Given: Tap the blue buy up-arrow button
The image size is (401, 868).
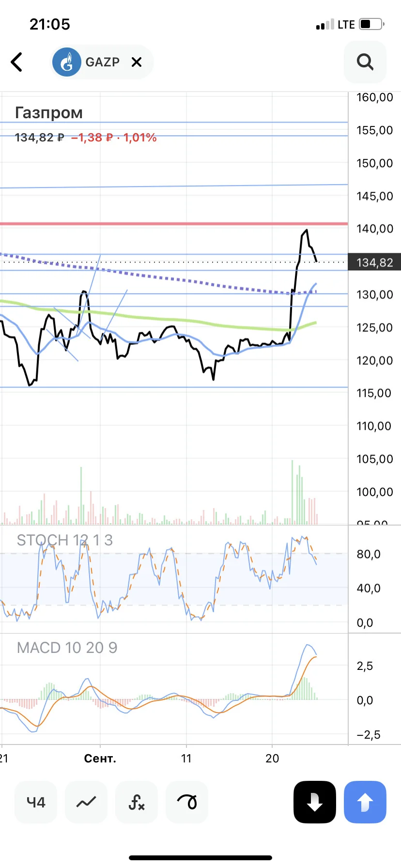Looking at the screenshot, I should [x=365, y=802].
